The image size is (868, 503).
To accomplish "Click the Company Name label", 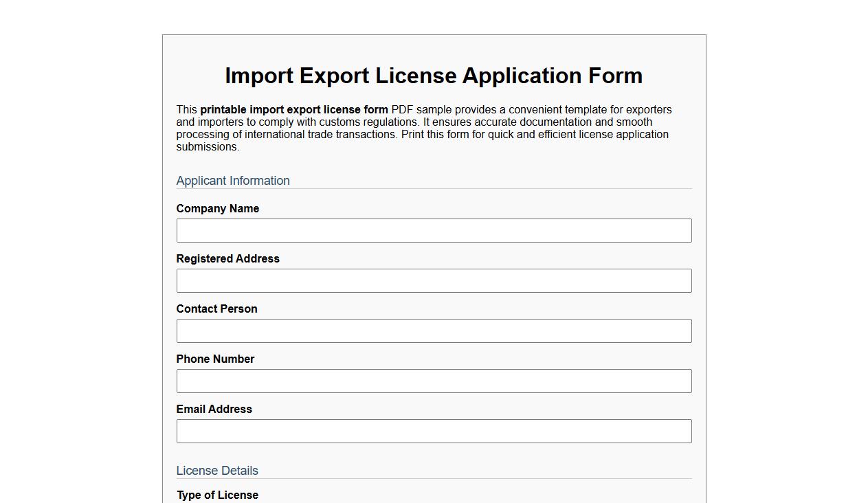I will tap(218, 208).
